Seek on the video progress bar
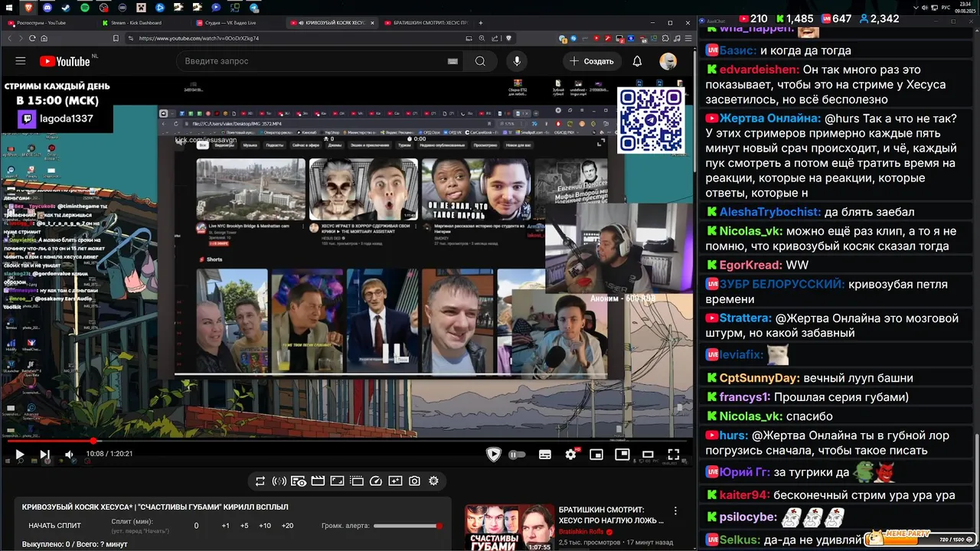This screenshot has width=980, height=551. [x=347, y=441]
